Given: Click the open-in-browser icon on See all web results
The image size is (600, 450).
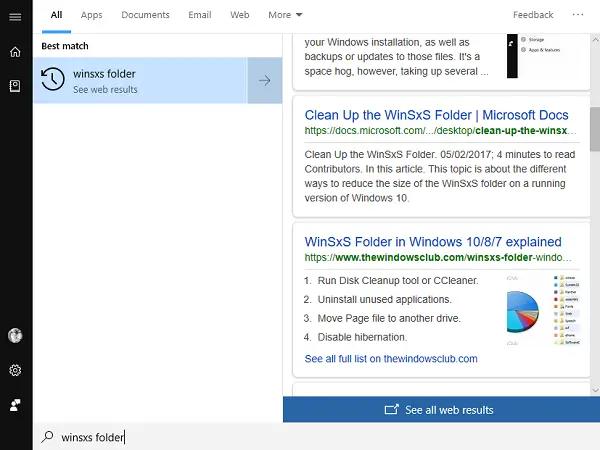Looking at the screenshot, I should [x=391, y=409].
